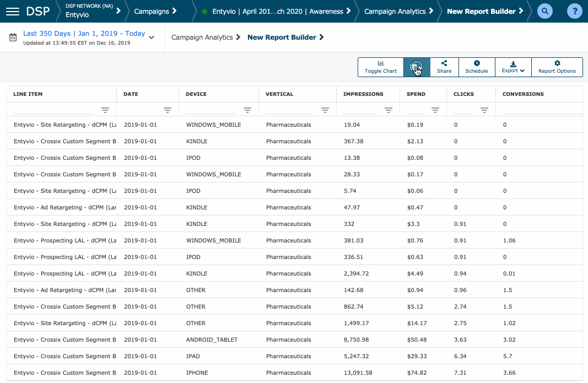588x383 pixels.
Task: Open filter menu for Line Item column
Action: (x=105, y=110)
